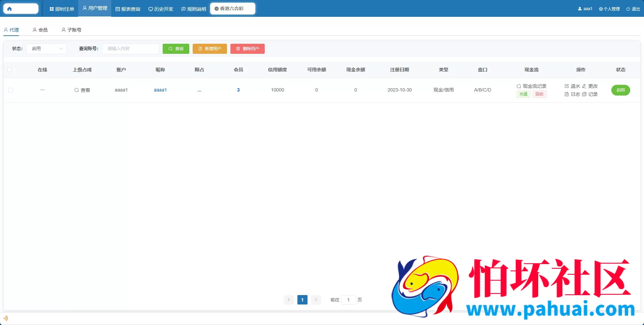Open 现金流记录 for aaaa1
The image size is (644, 325).
[x=532, y=86]
